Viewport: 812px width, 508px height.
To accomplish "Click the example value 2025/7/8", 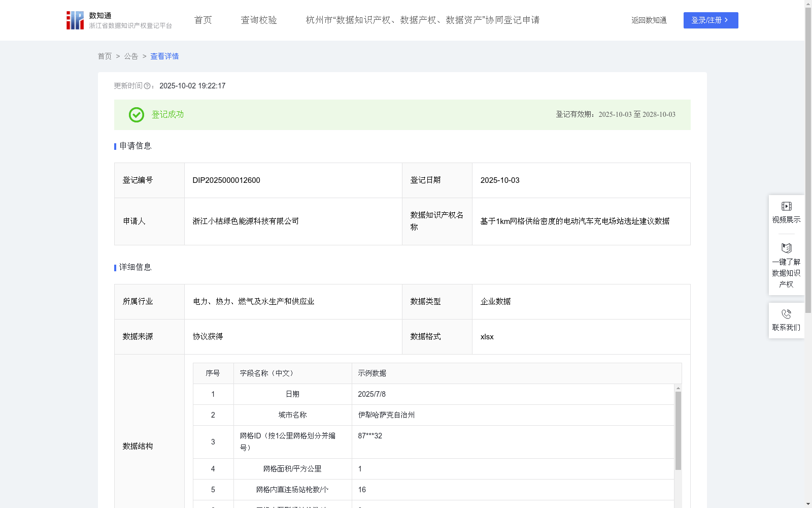I will coord(371,394).
